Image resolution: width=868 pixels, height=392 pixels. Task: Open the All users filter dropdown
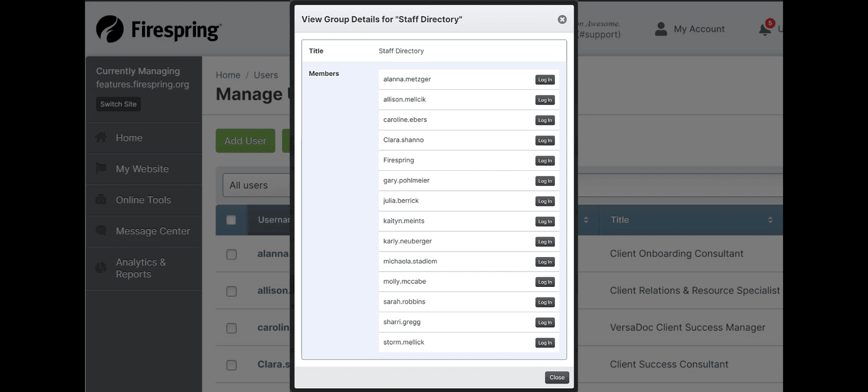click(256, 185)
